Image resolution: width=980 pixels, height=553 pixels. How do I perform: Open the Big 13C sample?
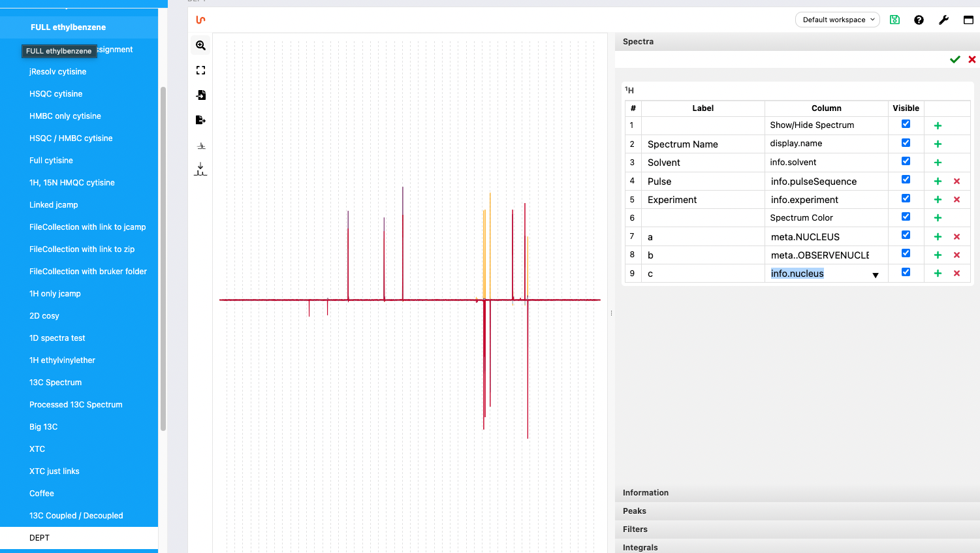[79, 427]
